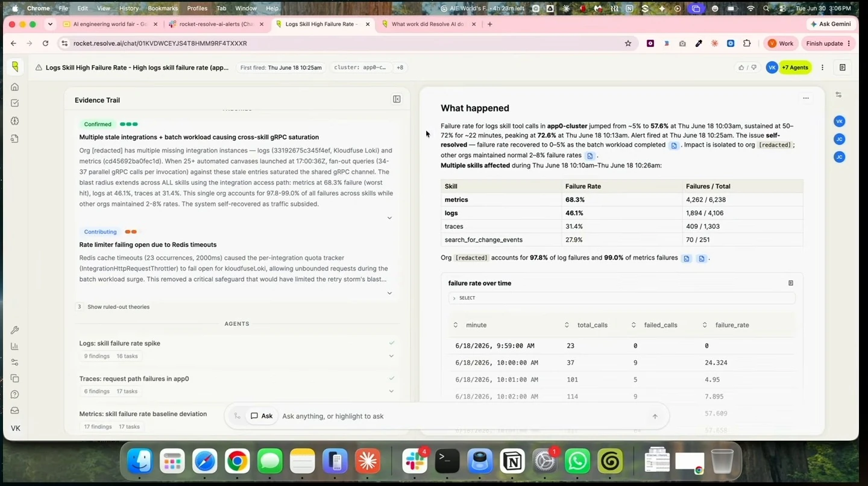Open citation icon after 'batch workload completed'

(x=675, y=145)
